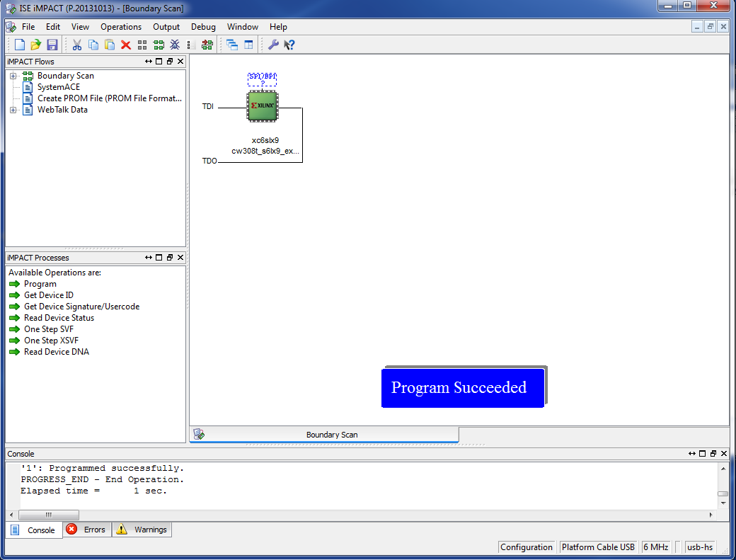Click the iMPACT app icon in menu bar
This screenshot has width=736, height=560.
tap(11, 27)
